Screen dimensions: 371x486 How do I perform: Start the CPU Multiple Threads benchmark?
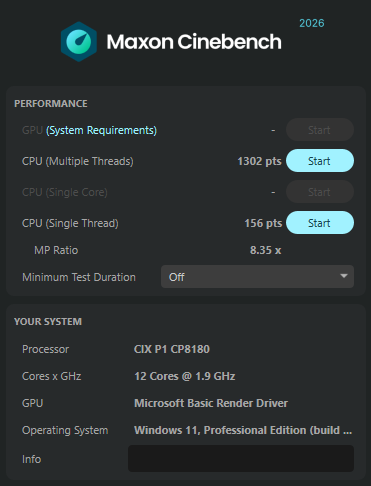point(320,161)
